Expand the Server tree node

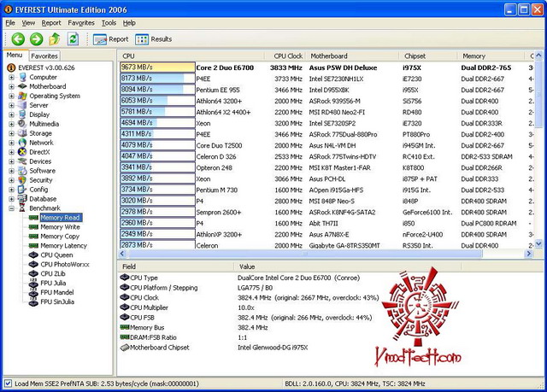(11, 106)
